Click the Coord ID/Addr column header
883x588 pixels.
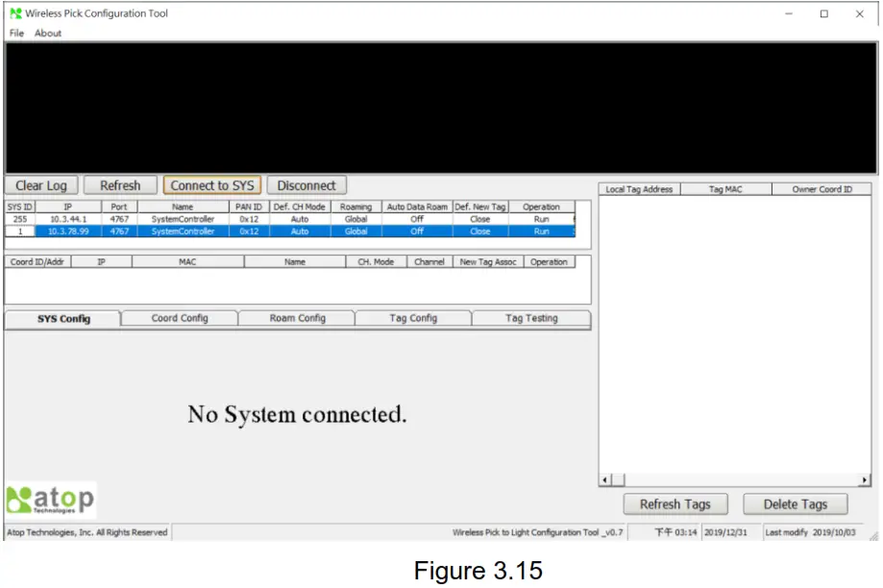coord(37,262)
